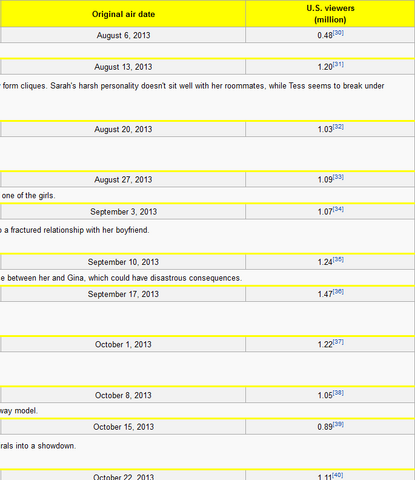The height and width of the screenshot is (480, 415).
Task: Click reference [35] beside 1.24
Action: [338, 259]
